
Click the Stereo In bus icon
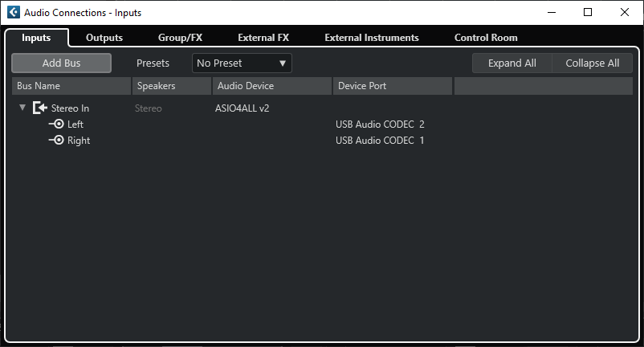tap(40, 108)
